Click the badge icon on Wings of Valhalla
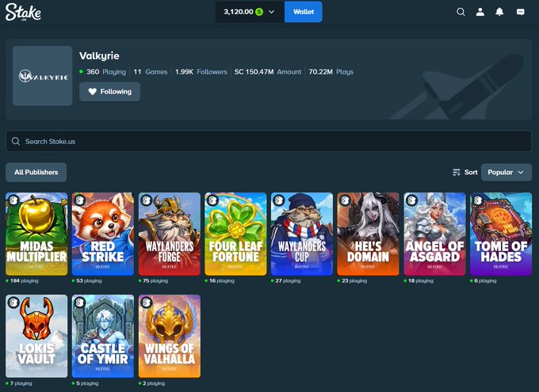Image resolution: width=539 pixels, height=392 pixels. pyautogui.click(x=146, y=303)
